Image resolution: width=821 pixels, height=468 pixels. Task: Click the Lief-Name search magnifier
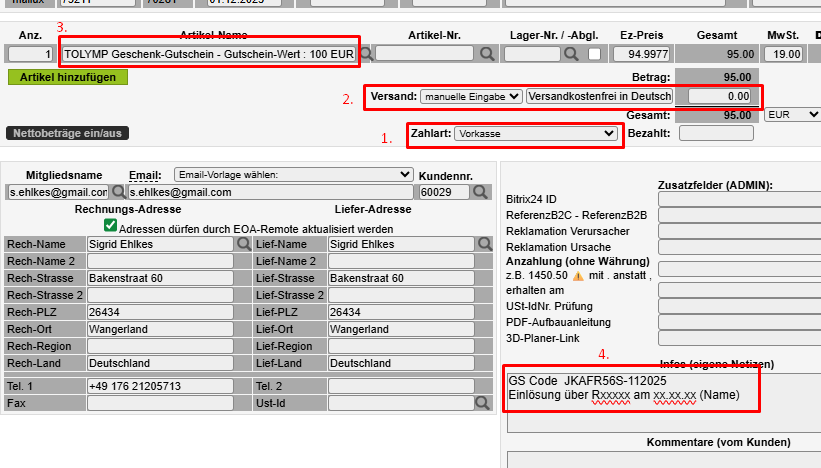(x=485, y=243)
